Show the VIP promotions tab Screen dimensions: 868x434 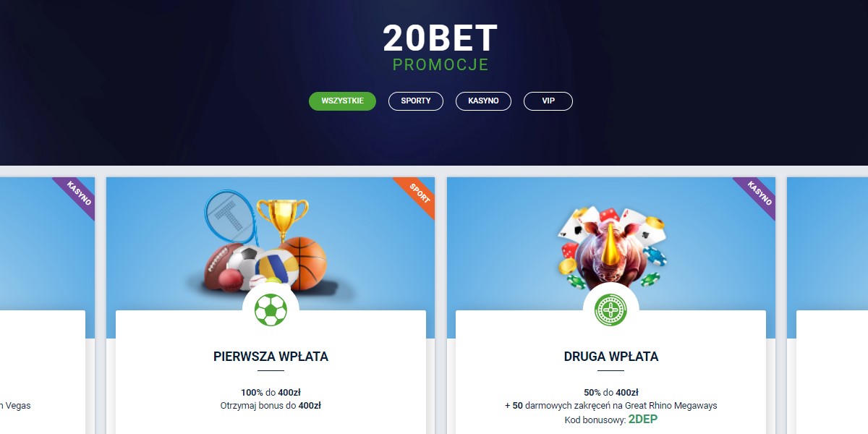coord(548,101)
